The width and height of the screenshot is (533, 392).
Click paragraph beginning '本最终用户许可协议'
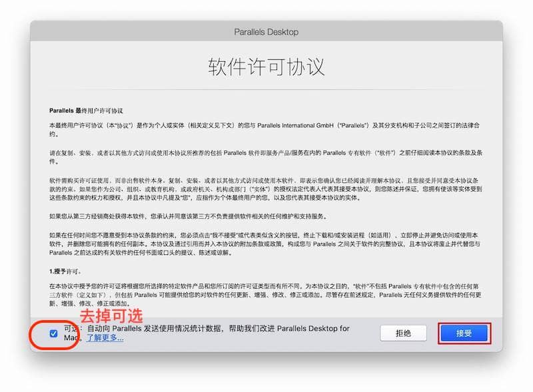pyautogui.click(x=265, y=130)
